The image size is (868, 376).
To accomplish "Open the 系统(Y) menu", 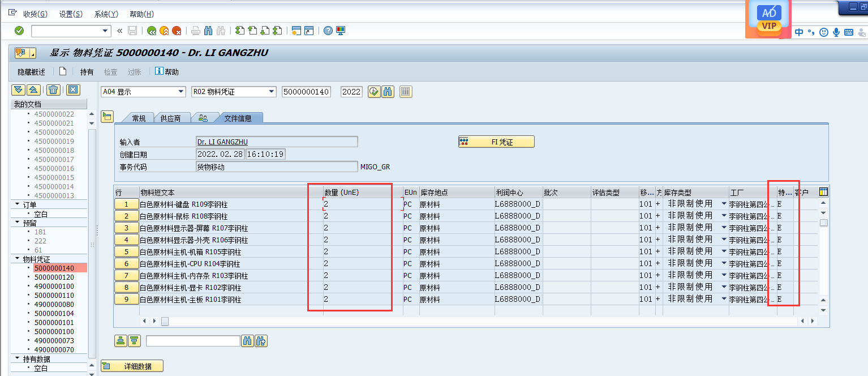I will tap(105, 14).
